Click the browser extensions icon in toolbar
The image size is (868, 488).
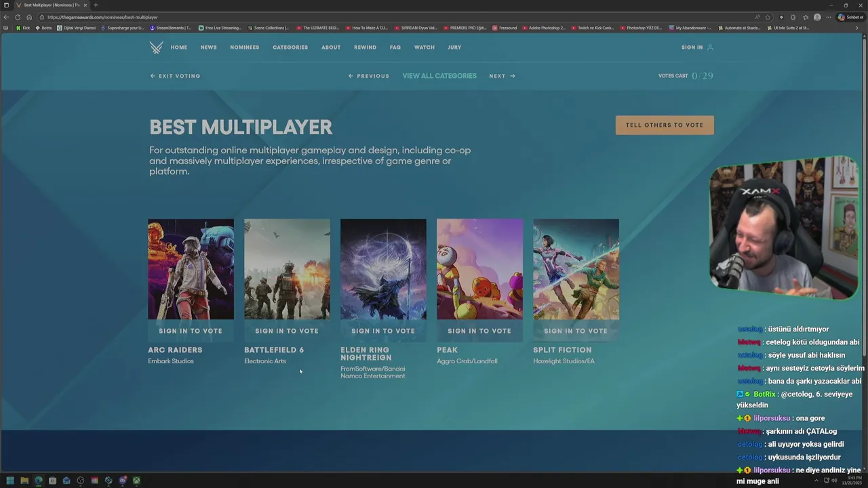793,17
